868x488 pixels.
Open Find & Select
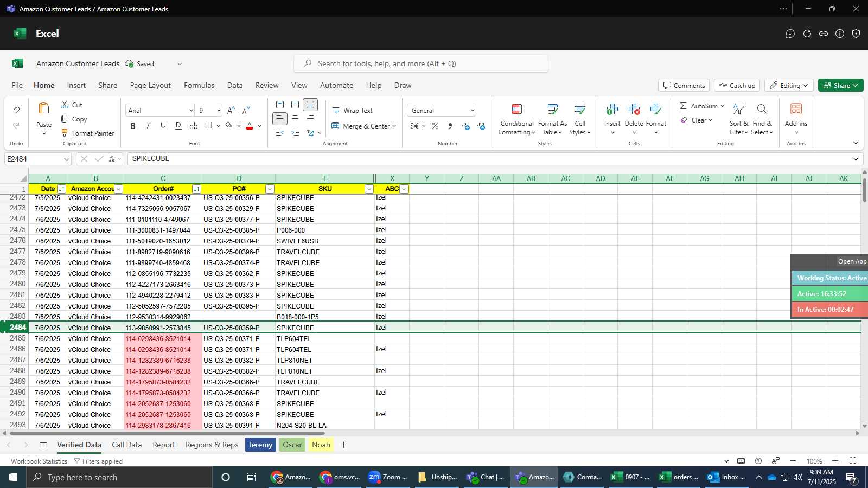tap(762, 119)
